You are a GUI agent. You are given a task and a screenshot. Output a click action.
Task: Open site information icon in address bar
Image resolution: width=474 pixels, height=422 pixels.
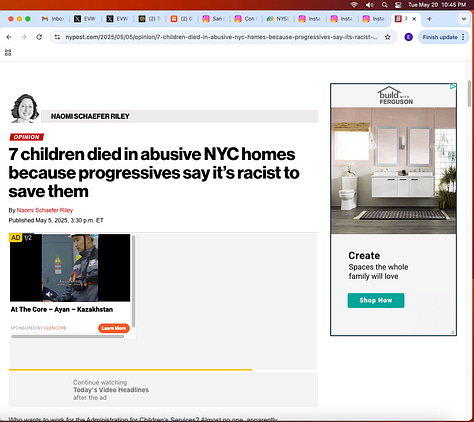point(57,37)
